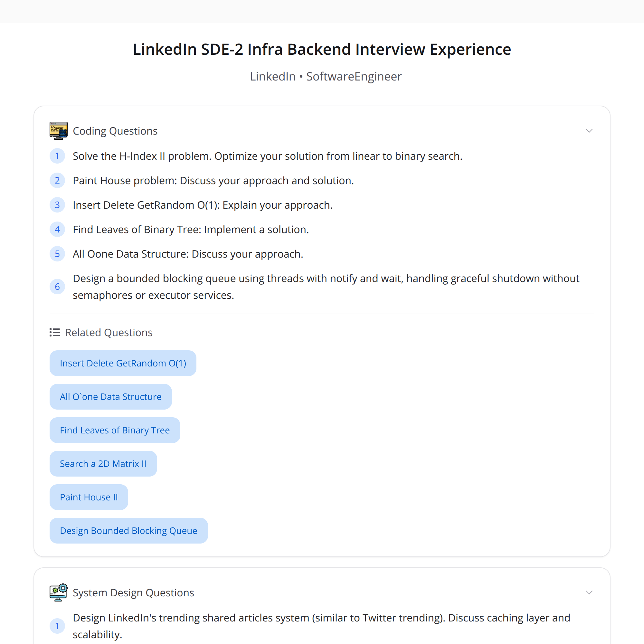The image size is (644, 644).
Task: Open All O`one Data Structure tag
Action: (111, 397)
